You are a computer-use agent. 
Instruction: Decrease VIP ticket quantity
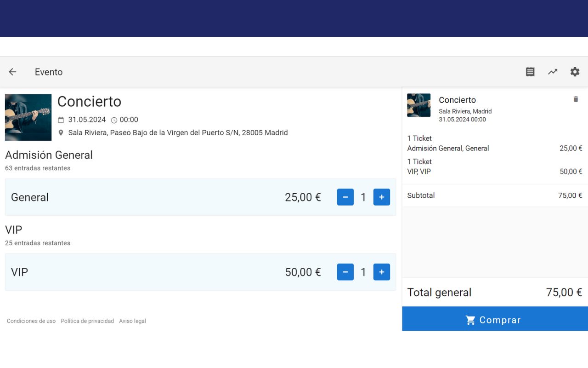click(x=345, y=272)
